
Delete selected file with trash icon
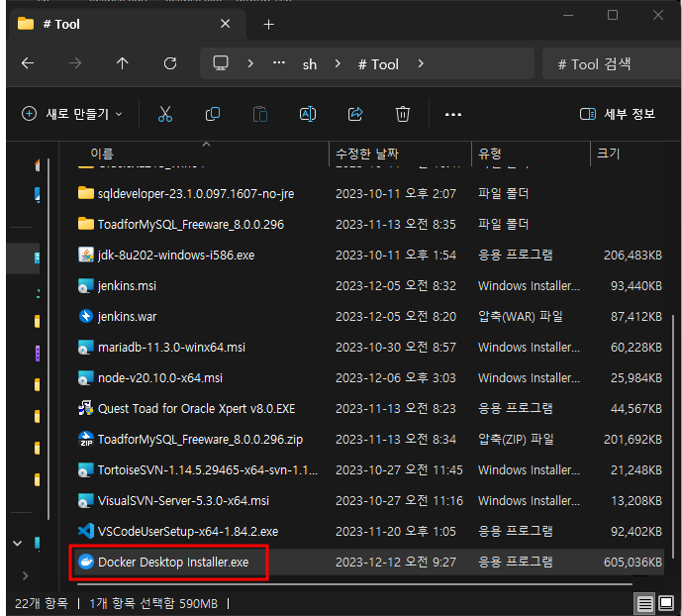click(402, 114)
